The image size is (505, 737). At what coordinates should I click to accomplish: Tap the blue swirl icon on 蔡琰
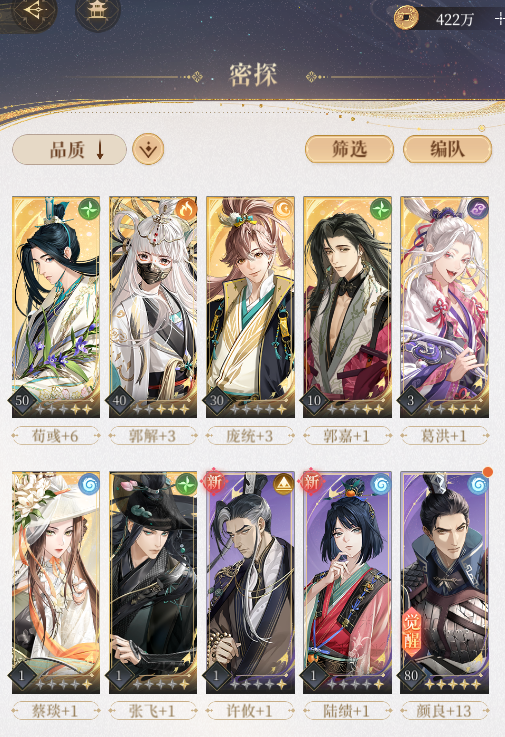tap(89, 484)
